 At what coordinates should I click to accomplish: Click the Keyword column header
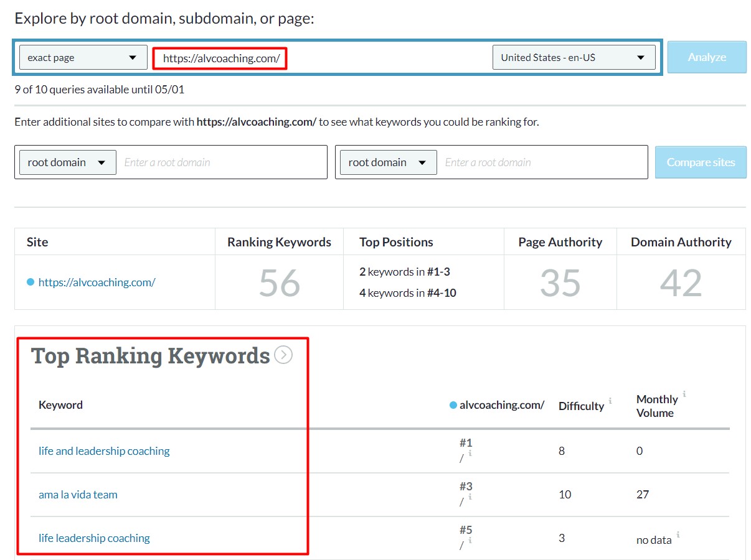click(60, 405)
